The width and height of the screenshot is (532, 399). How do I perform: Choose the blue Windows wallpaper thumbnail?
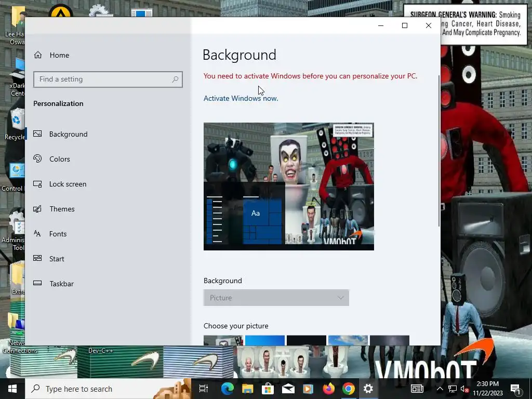[x=264, y=340]
